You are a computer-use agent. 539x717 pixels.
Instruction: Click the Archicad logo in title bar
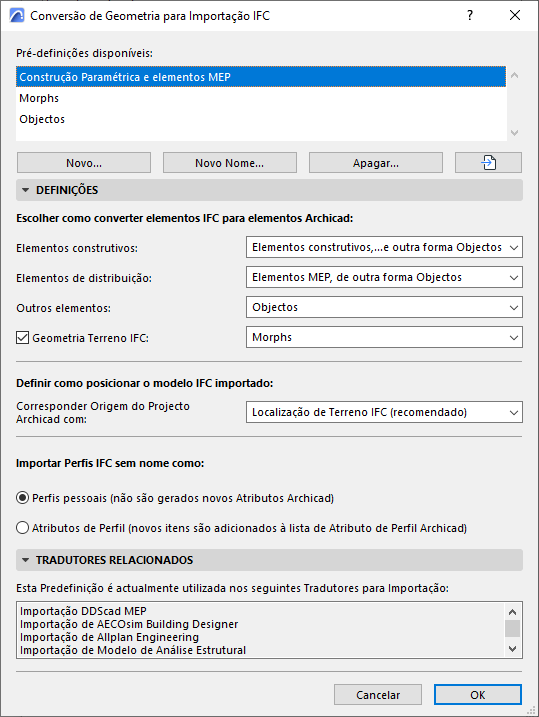[x=17, y=16]
